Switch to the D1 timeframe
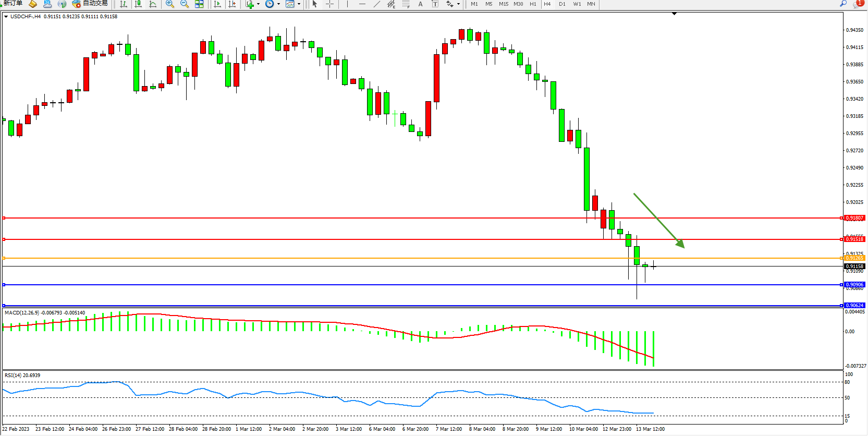This screenshot has height=436, width=868. tap(562, 4)
